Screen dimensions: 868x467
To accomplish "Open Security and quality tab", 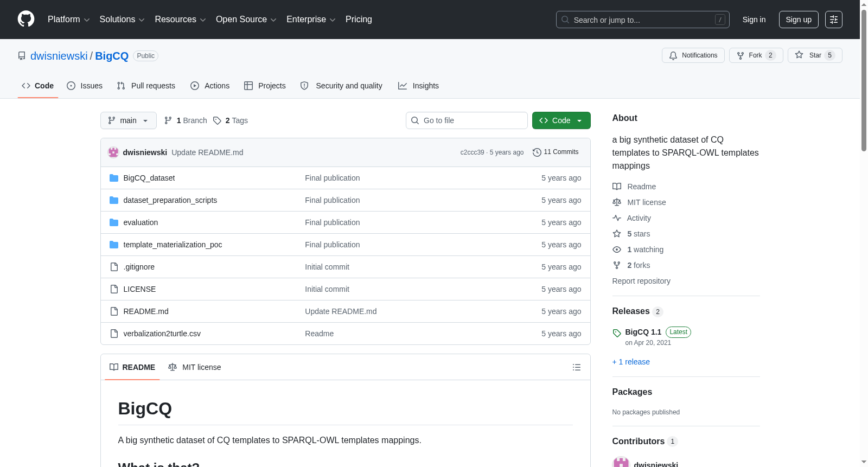I will click(341, 86).
